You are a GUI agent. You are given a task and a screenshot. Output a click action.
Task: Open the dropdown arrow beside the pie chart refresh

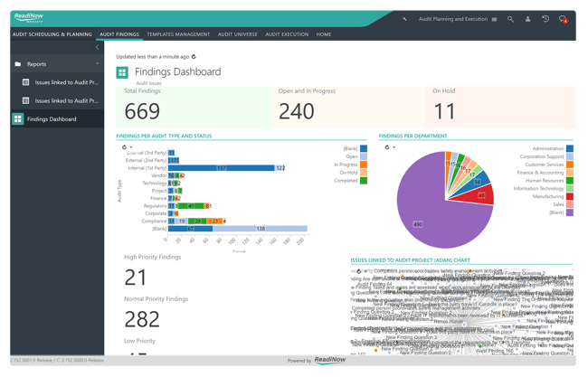click(394, 147)
